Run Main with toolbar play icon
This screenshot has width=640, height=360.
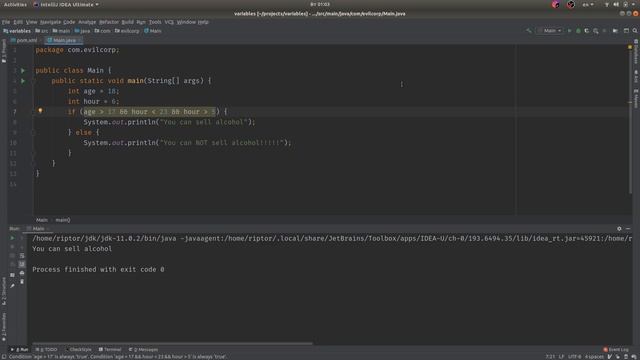click(x=569, y=31)
